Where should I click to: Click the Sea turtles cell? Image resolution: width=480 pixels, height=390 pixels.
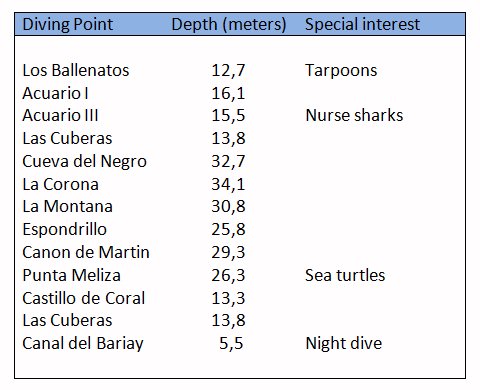click(345, 275)
